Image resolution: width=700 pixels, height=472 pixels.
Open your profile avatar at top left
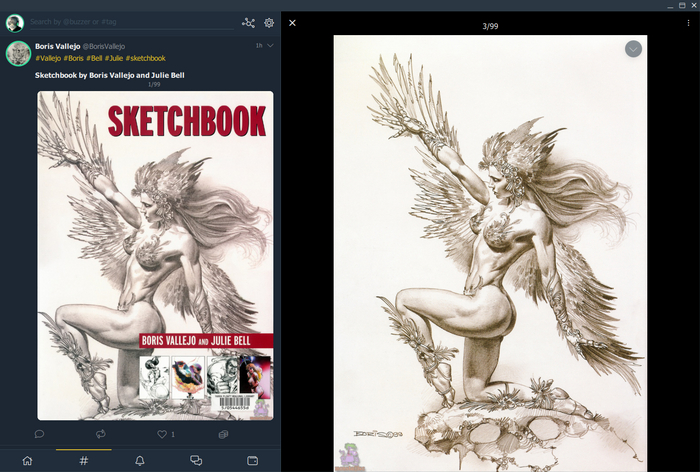pos(15,23)
